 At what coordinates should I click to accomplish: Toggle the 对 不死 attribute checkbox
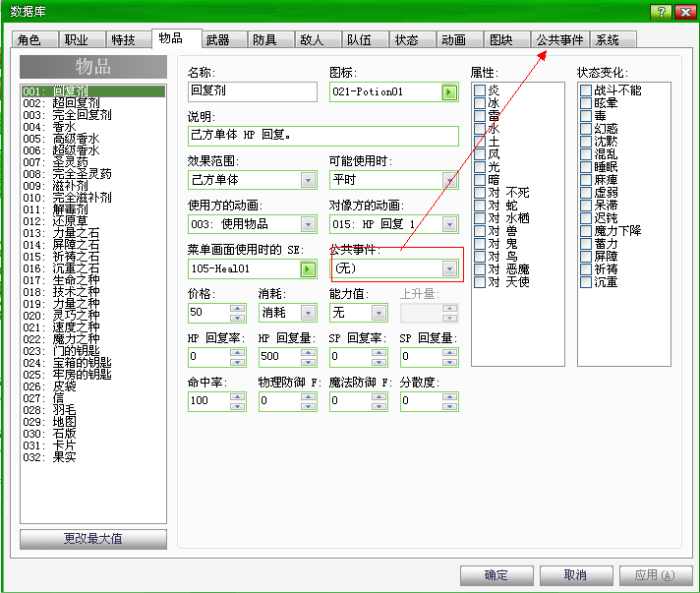480,193
